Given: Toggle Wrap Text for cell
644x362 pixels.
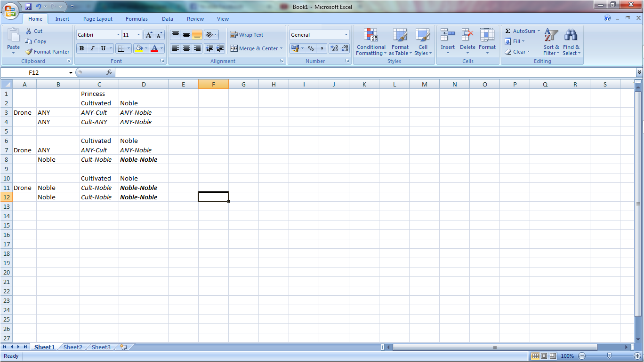Looking at the screenshot, I should [x=247, y=35].
